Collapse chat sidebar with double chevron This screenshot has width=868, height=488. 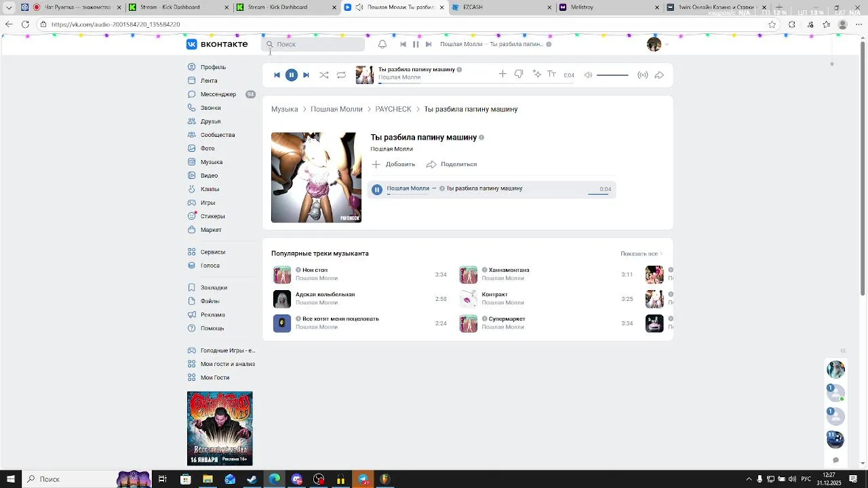coord(843,350)
